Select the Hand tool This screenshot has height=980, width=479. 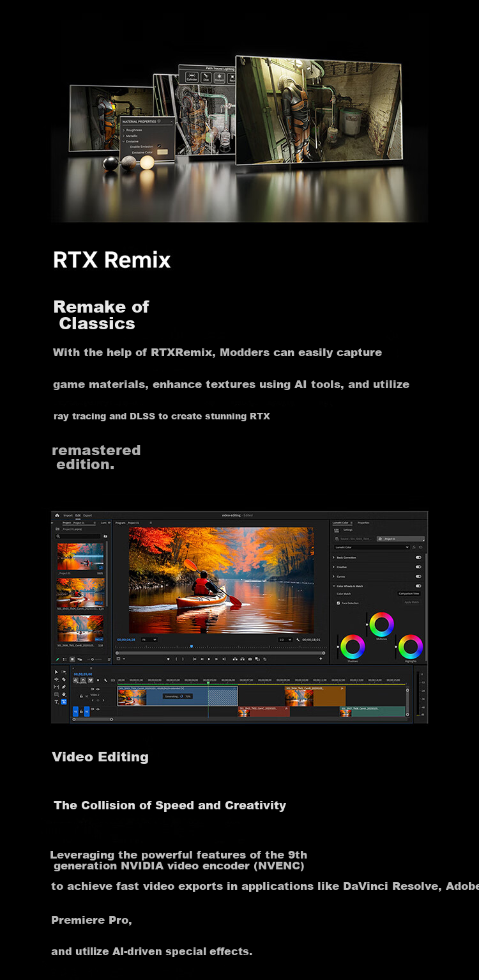click(64, 694)
